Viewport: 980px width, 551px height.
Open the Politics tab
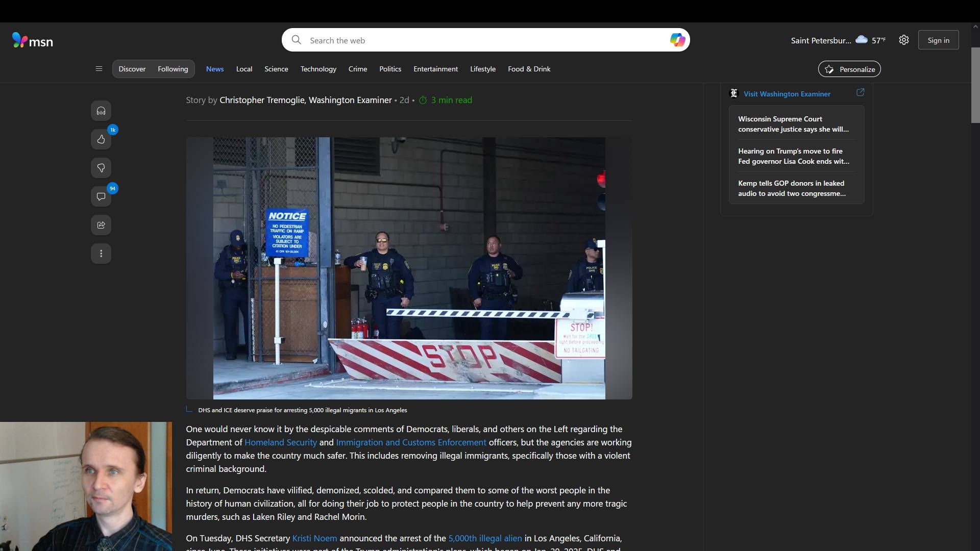click(390, 69)
